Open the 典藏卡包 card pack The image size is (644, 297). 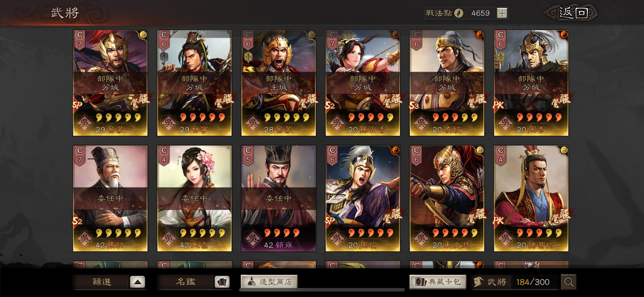[x=438, y=282]
